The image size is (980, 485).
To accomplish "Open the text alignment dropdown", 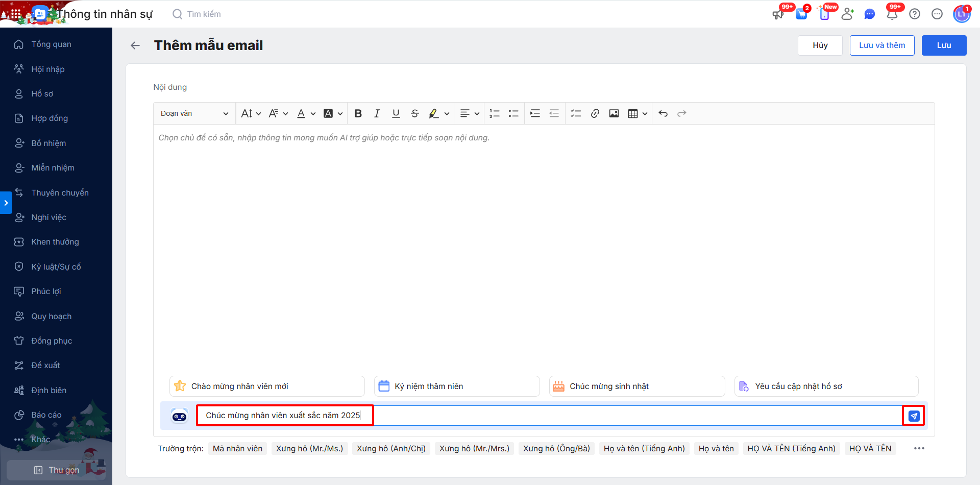I will pos(469,113).
